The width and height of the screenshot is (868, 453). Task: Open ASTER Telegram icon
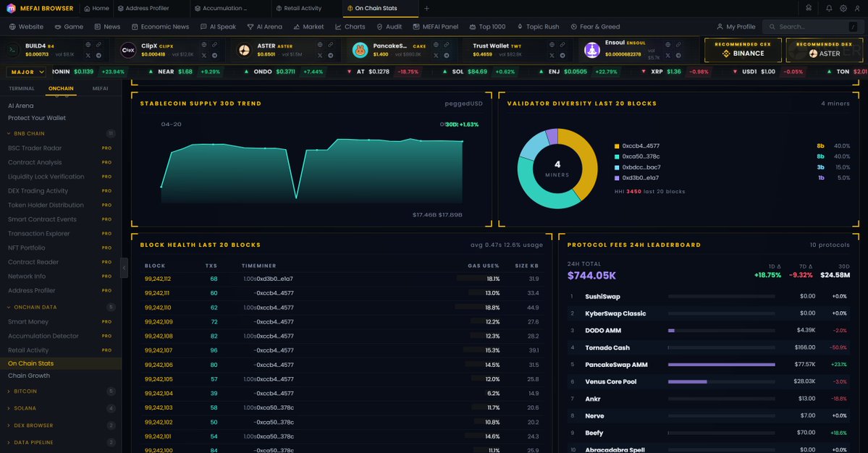pos(331,55)
